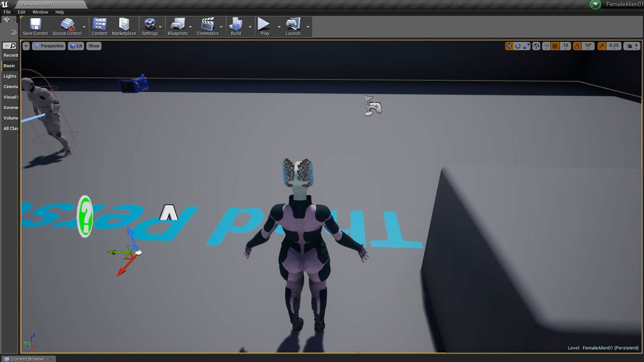Expand the Settings dropdown arrow
The width and height of the screenshot is (644, 362).
click(160, 27)
